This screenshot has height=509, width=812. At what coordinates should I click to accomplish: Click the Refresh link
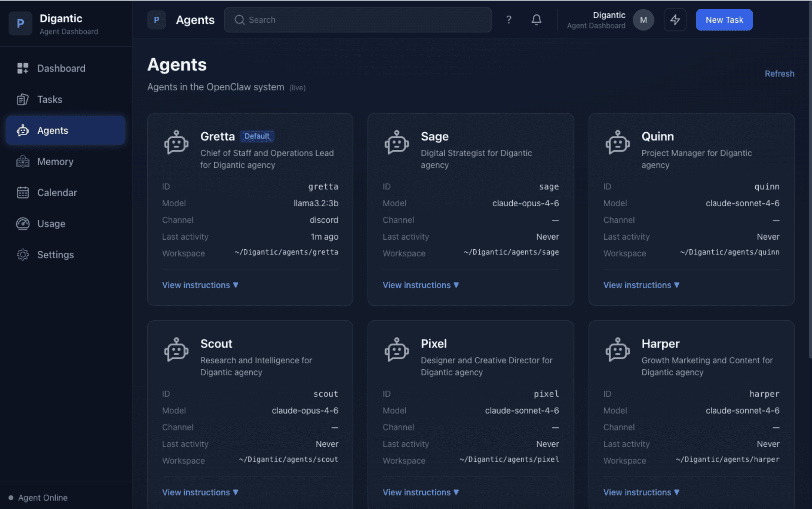pyautogui.click(x=779, y=73)
